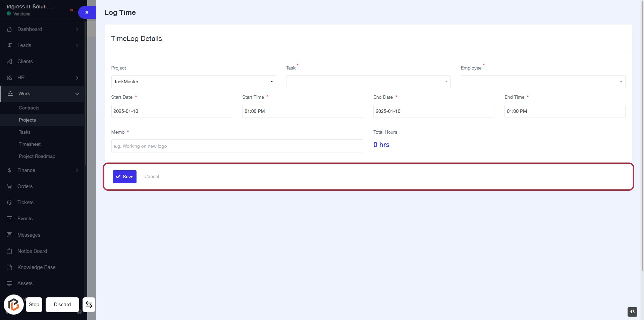Expand the Finance menu chevron
This screenshot has width=644, height=320.
point(77,170)
